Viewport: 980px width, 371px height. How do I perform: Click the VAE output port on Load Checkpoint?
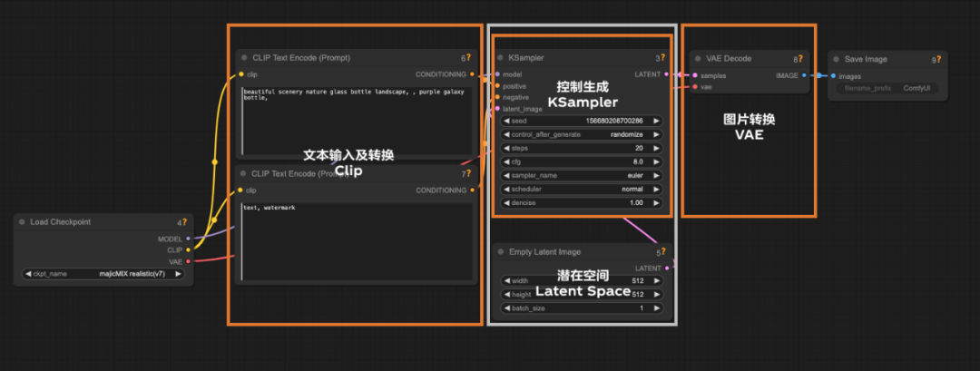[x=188, y=262]
